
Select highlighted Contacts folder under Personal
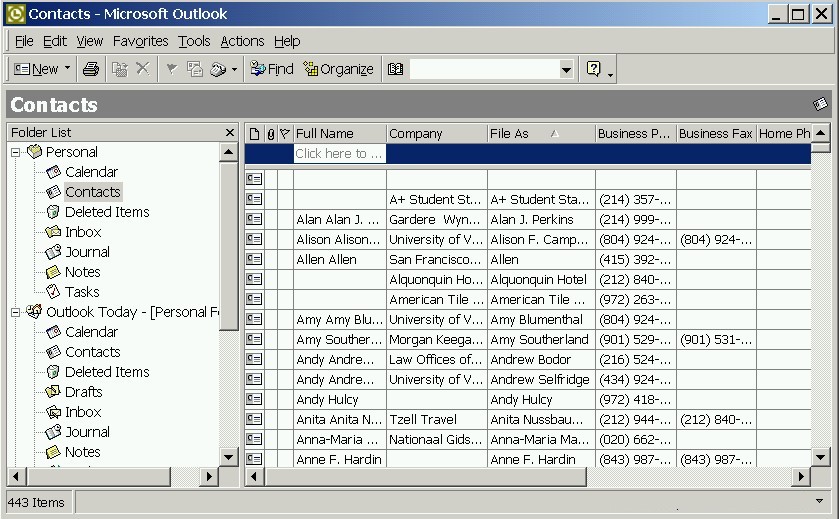point(93,192)
